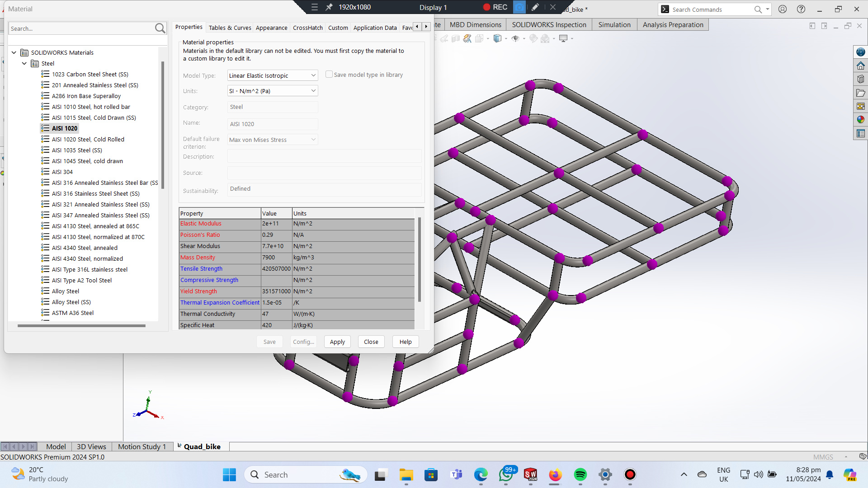
Task: Click the Close button in Material dialog
Action: 371,342
